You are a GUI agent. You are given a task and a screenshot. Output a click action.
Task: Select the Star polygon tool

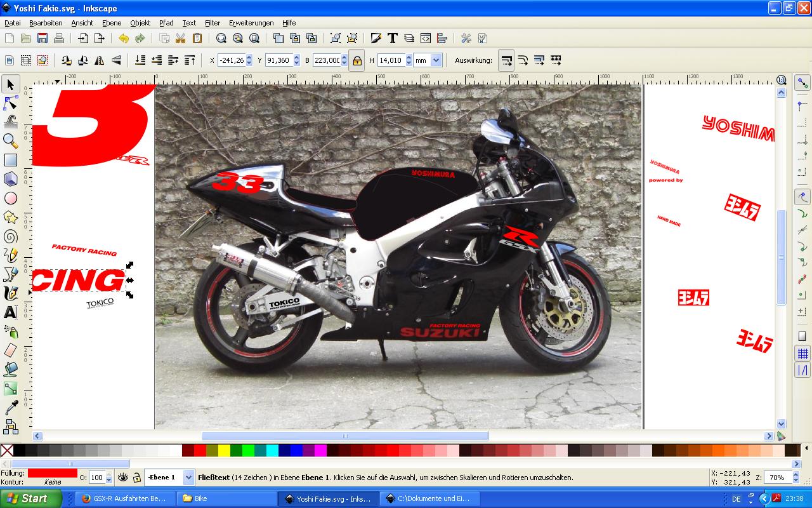pyautogui.click(x=10, y=217)
